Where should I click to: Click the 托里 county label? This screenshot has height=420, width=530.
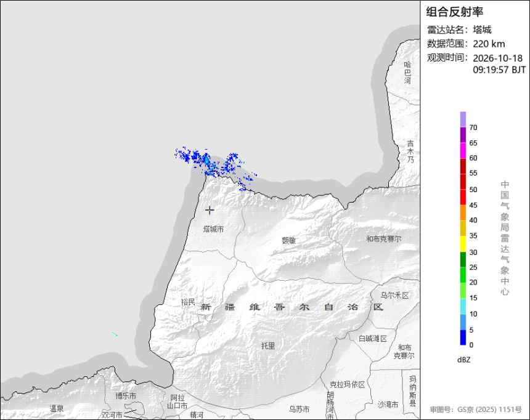(268, 345)
